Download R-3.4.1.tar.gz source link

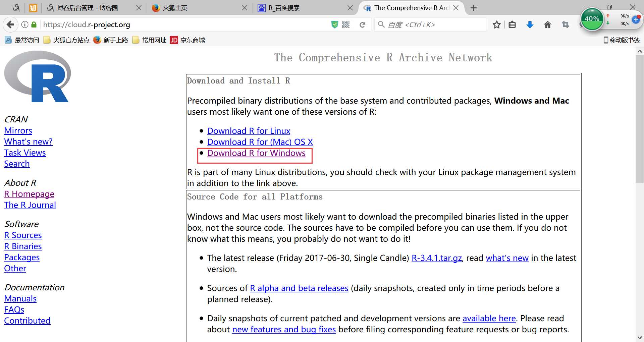point(437,258)
